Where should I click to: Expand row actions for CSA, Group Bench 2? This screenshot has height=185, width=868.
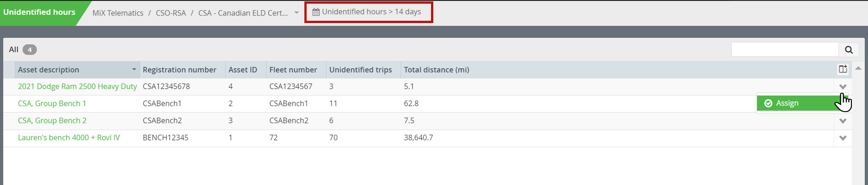843,121
